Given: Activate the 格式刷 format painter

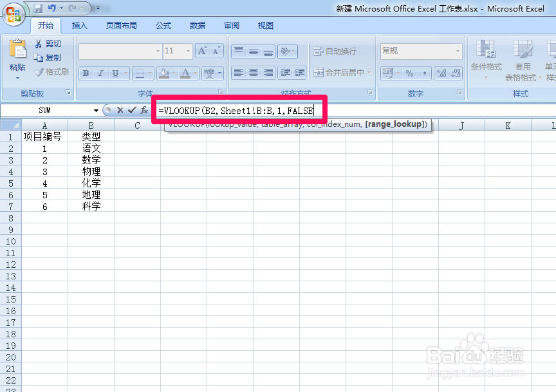Looking at the screenshot, I should click(x=51, y=72).
